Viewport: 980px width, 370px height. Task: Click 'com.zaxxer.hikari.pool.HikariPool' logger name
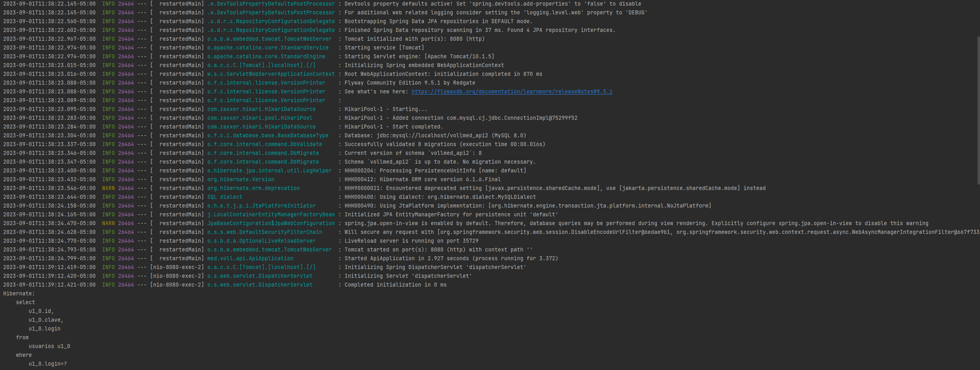pos(260,118)
